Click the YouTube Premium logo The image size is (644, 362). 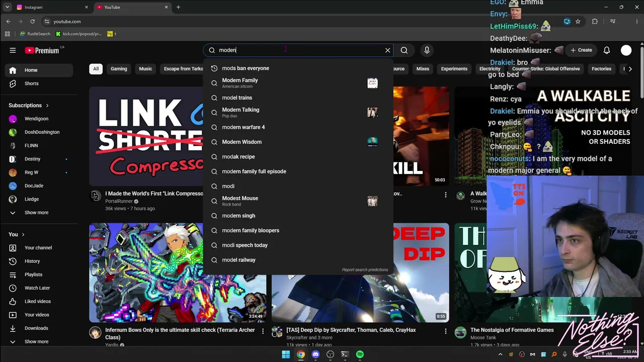[x=42, y=50]
